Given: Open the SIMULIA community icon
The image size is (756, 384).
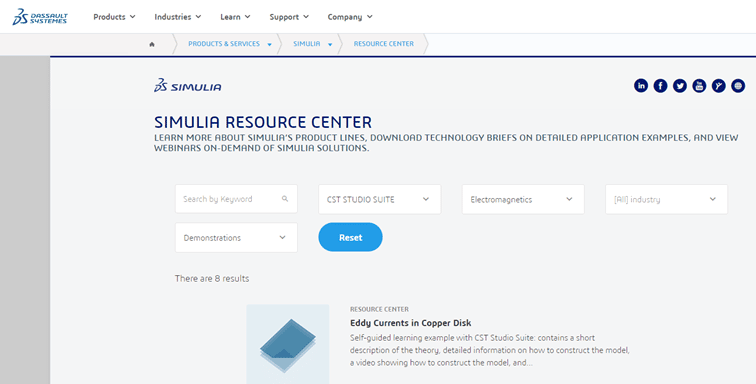Looking at the screenshot, I should (x=718, y=86).
